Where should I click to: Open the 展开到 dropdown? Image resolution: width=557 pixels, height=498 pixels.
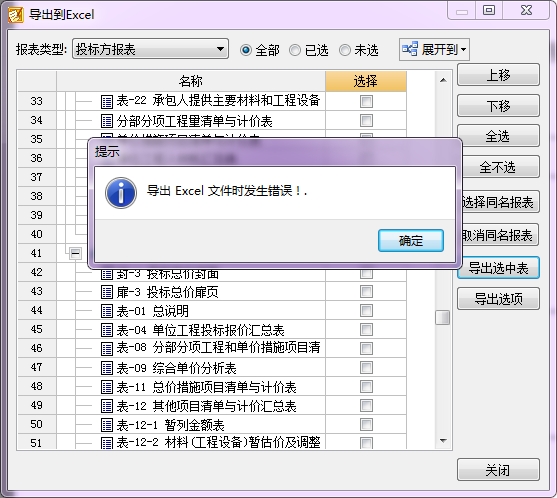tap(434, 49)
